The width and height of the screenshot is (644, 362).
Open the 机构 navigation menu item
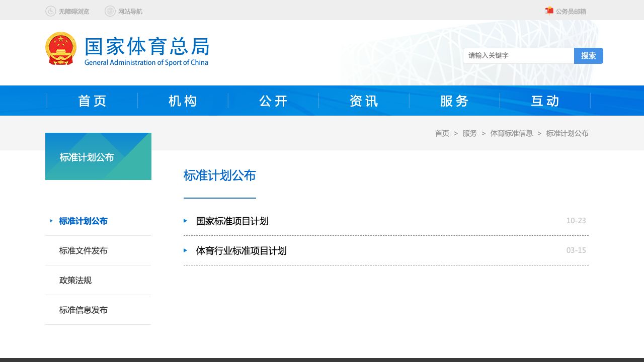tap(183, 101)
